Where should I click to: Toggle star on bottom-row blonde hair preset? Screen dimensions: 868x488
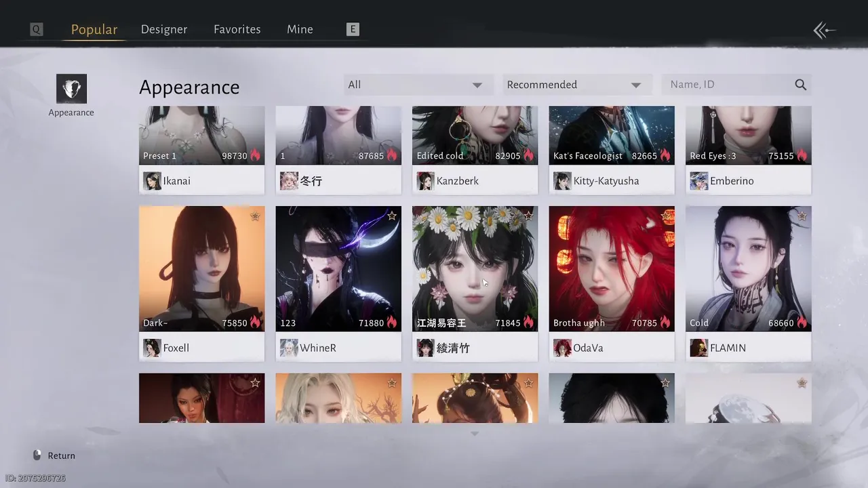click(x=392, y=383)
